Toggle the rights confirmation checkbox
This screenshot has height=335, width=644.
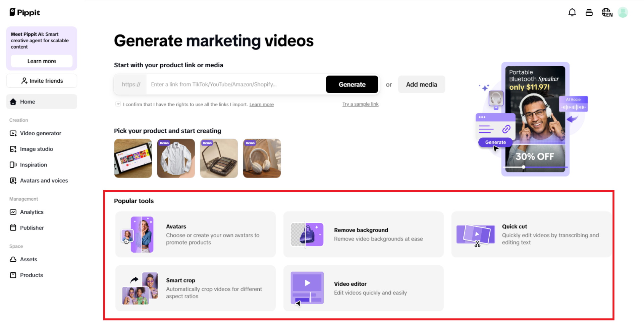point(118,104)
